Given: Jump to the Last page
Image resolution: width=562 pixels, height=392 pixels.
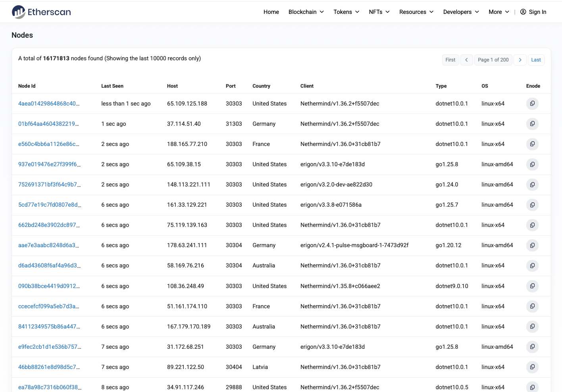Looking at the screenshot, I should tap(536, 60).
